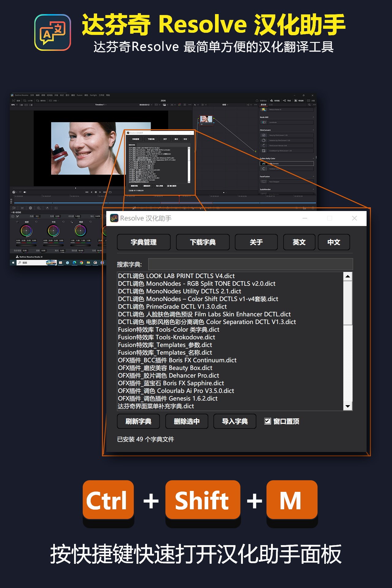Reset the 亮部 color wheel

click(x=91, y=222)
